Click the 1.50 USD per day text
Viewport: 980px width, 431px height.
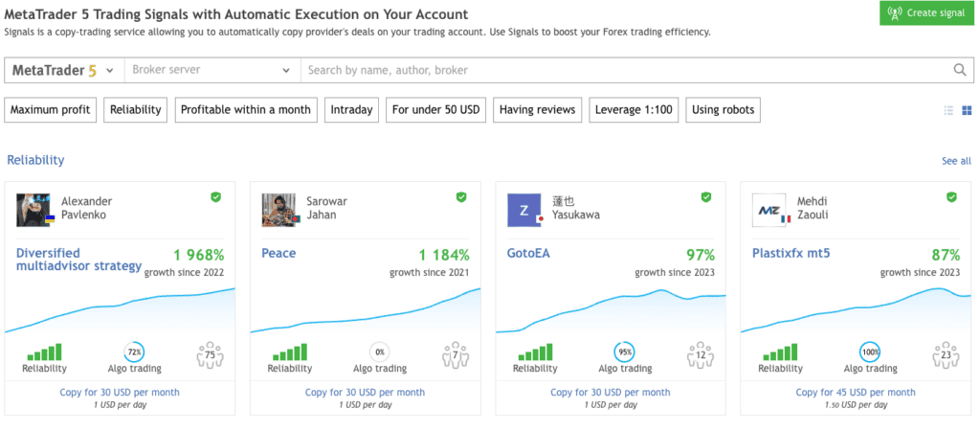pos(856,405)
